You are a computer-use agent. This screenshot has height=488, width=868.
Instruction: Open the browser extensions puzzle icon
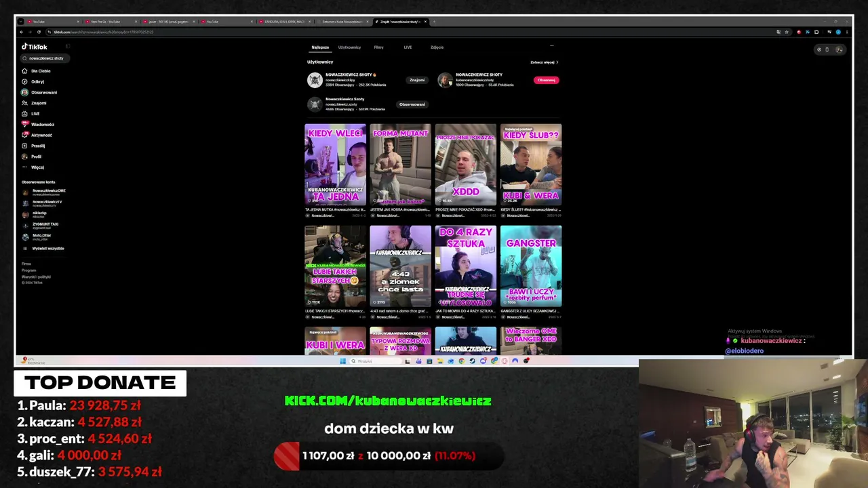816,32
